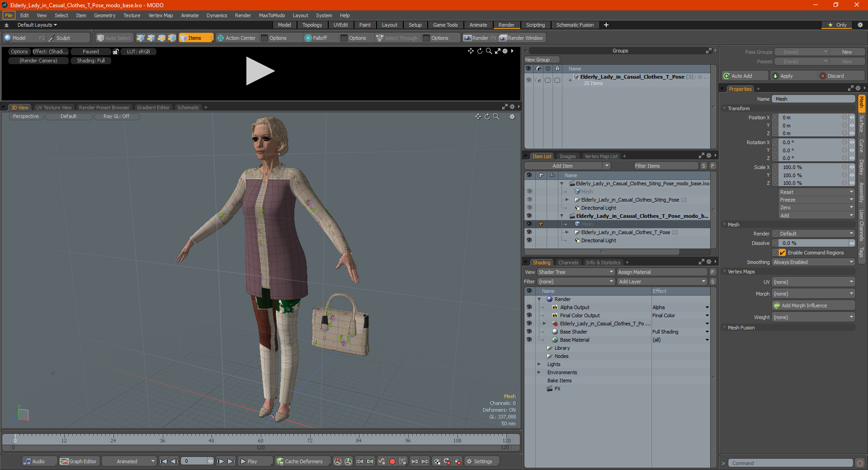Toggle group visibility eye in Groups panel
This screenshot has width=868, height=470.
pyautogui.click(x=528, y=80)
